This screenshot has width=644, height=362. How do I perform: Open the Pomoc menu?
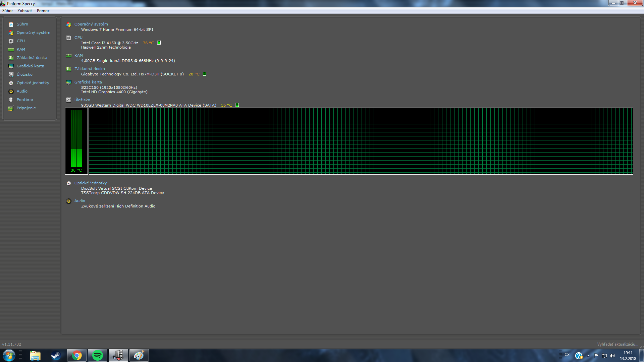pos(43,11)
